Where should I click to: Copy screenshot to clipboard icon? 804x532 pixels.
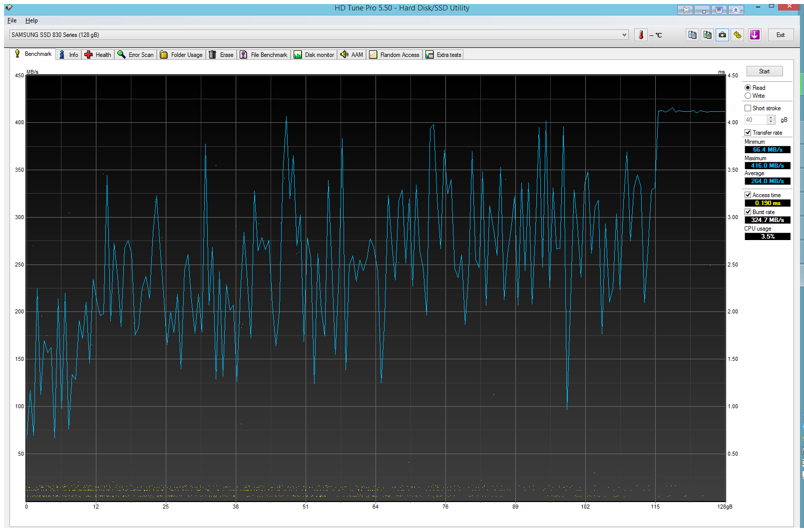707,35
